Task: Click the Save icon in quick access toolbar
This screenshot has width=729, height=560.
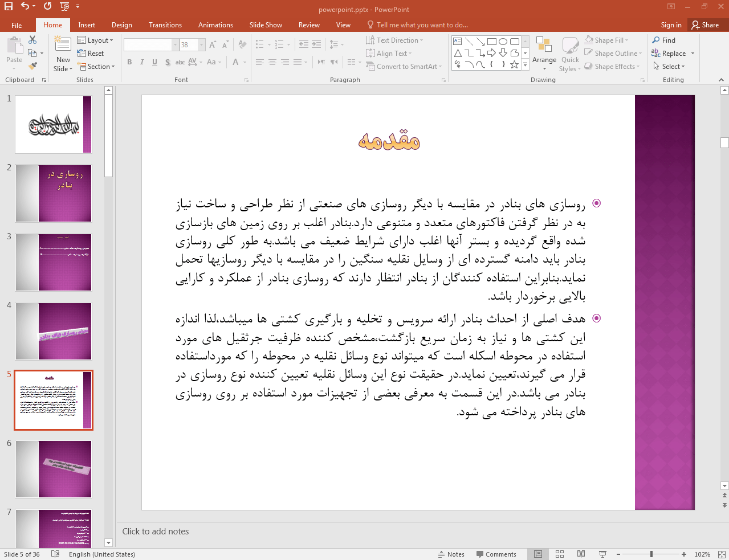Action: [9, 6]
